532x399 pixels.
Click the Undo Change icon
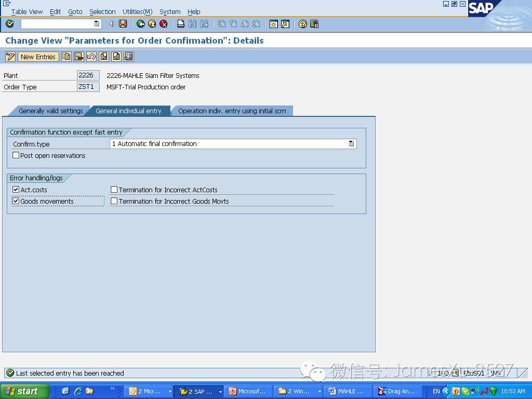91,57
